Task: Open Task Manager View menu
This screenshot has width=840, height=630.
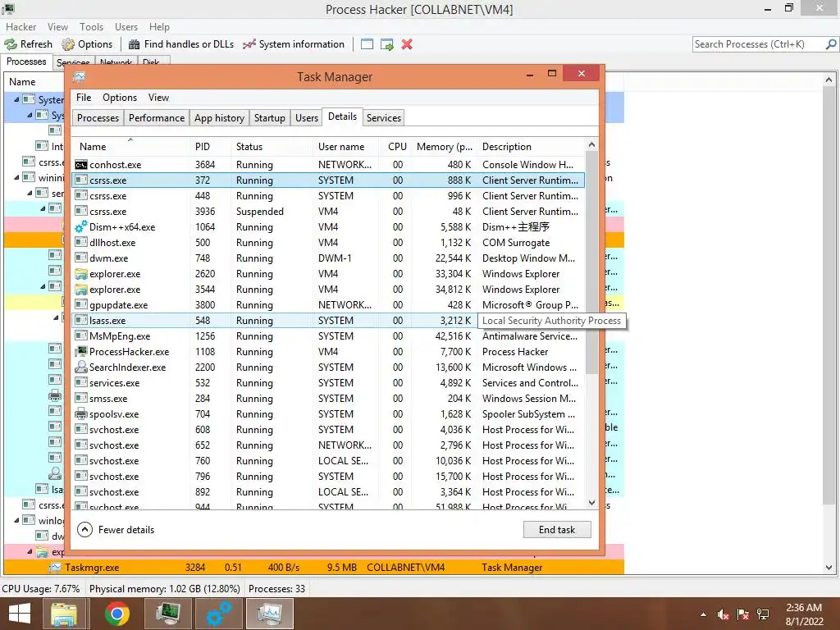Action: click(158, 98)
